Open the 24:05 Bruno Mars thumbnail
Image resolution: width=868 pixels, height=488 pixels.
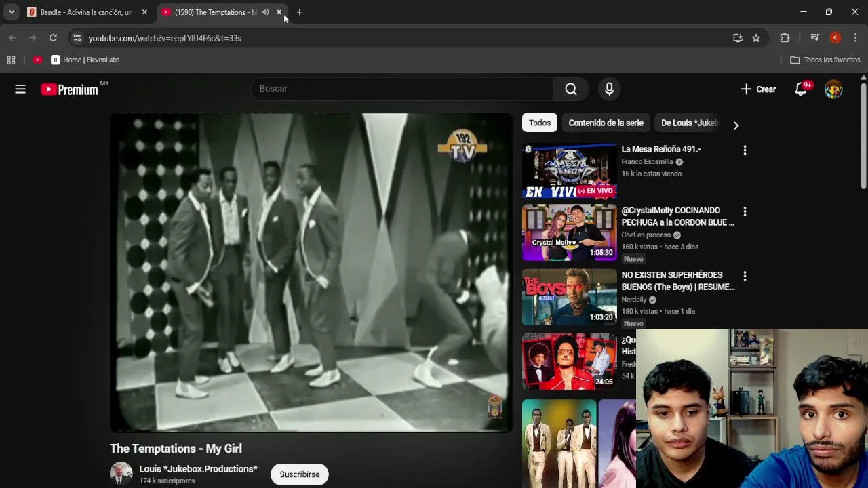click(570, 362)
